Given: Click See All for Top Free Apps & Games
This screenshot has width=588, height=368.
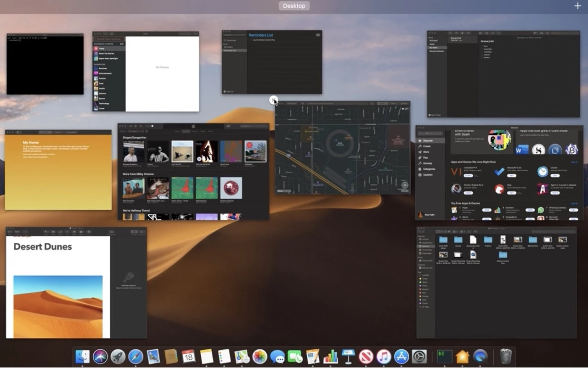Looking at the screenshot, I should point(574,203).
